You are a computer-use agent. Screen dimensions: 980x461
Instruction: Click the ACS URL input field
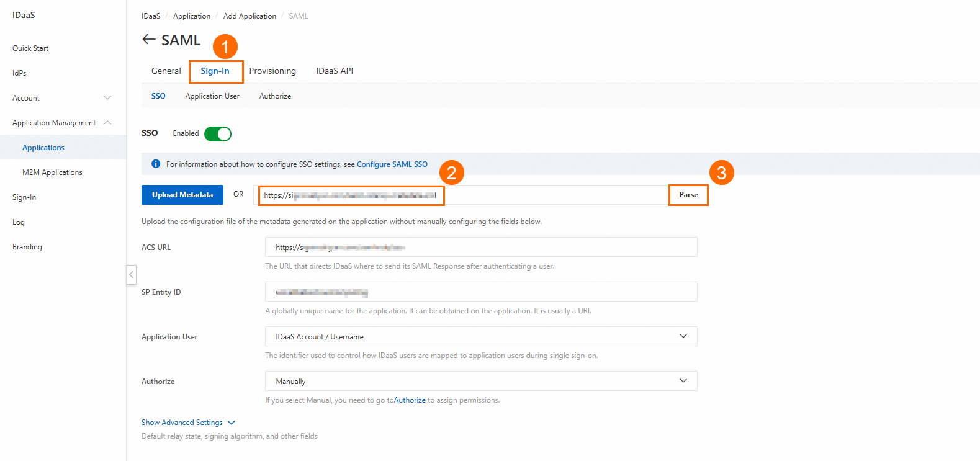(x=481, y=247)
